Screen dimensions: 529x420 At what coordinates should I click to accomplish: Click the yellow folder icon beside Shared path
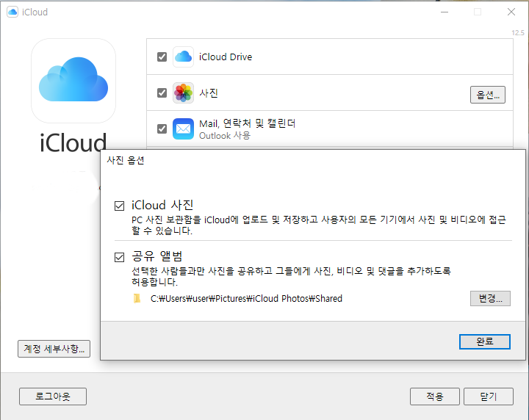(137, 298)
